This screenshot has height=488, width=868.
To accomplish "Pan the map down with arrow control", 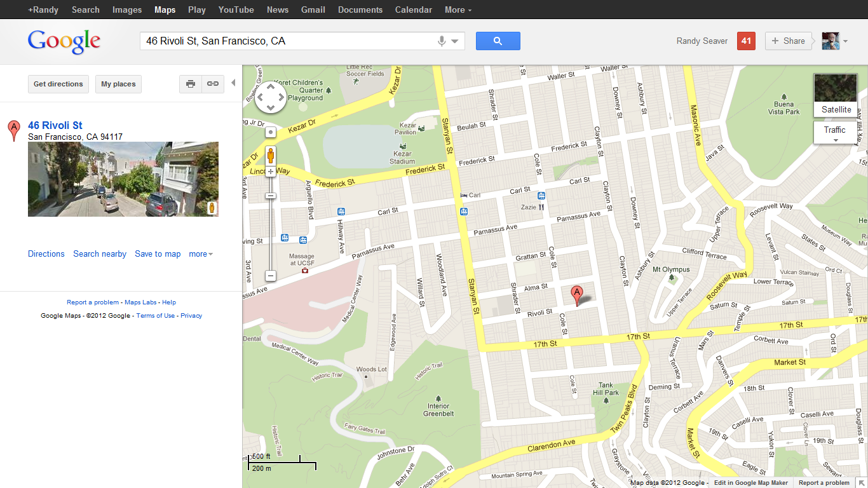I will coord(271,109).
